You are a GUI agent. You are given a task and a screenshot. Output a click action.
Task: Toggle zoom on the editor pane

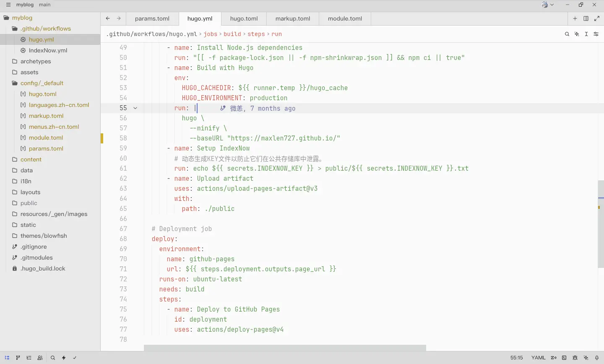click(x=597, y=18)
